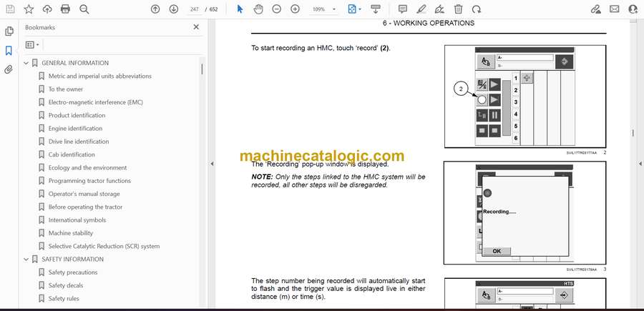Select Cab identification bookmark
The height and width of the screenshot is (311, 644).
(72, 154)
